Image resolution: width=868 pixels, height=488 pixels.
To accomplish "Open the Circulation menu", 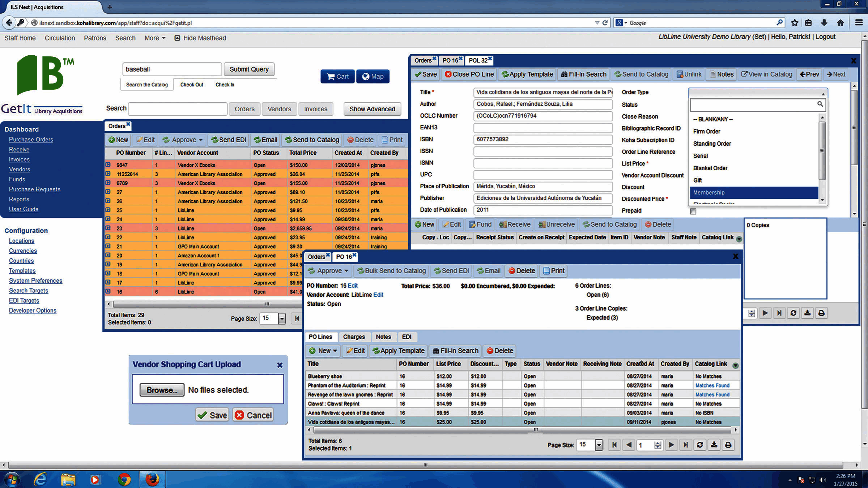I will [60, 38].
